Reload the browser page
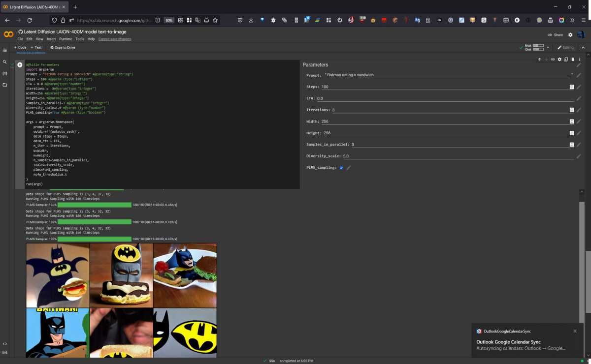The image size is (591, 364). (x=30, y=20)
